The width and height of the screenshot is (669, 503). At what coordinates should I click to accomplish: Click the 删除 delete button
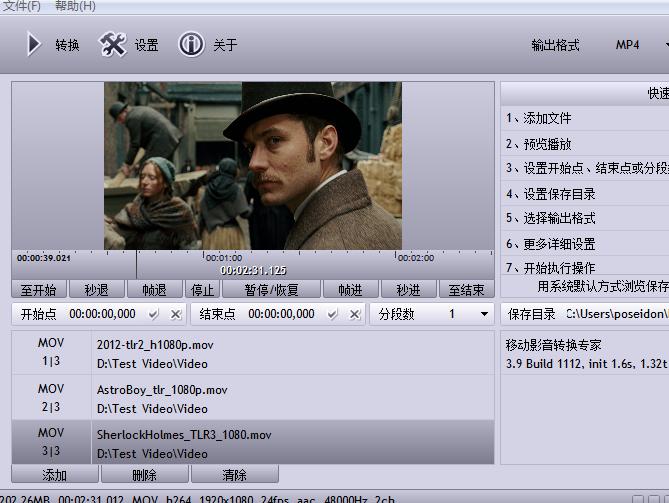point(145,474)
